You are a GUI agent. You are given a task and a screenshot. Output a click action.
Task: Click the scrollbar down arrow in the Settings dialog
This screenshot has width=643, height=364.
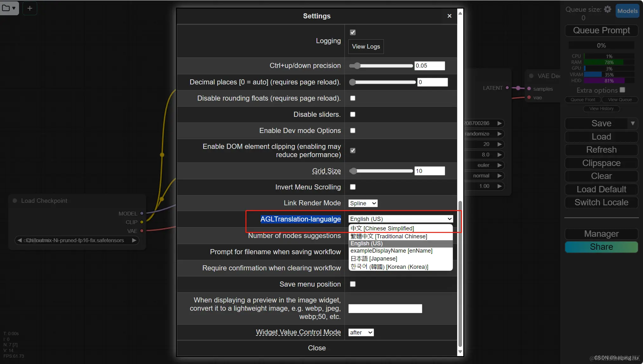pos(460,352)
